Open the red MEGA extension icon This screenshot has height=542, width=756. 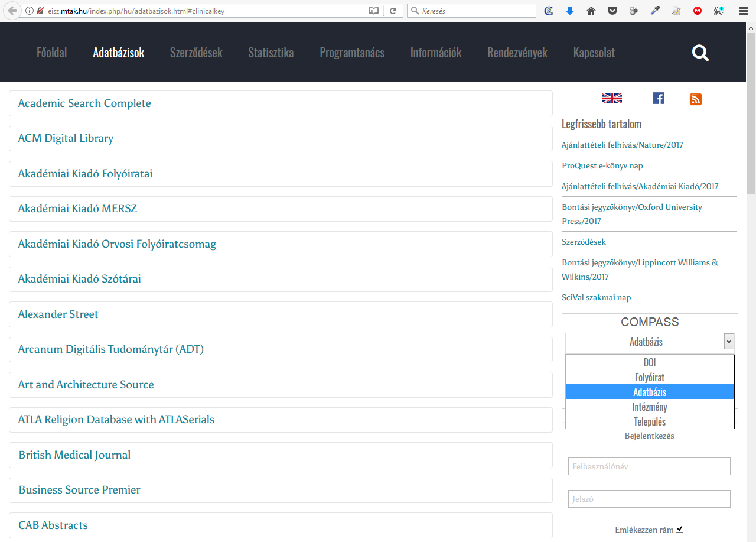tap(698, 11)
